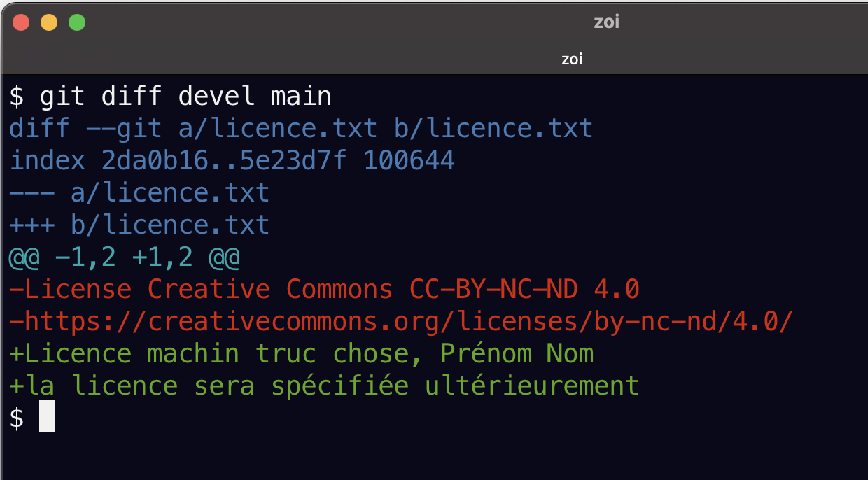Click the @@ -1,2 +1,2 @@ hunk header
The height and width of the screenshot is (480, 868).
(x=125, y=257)
